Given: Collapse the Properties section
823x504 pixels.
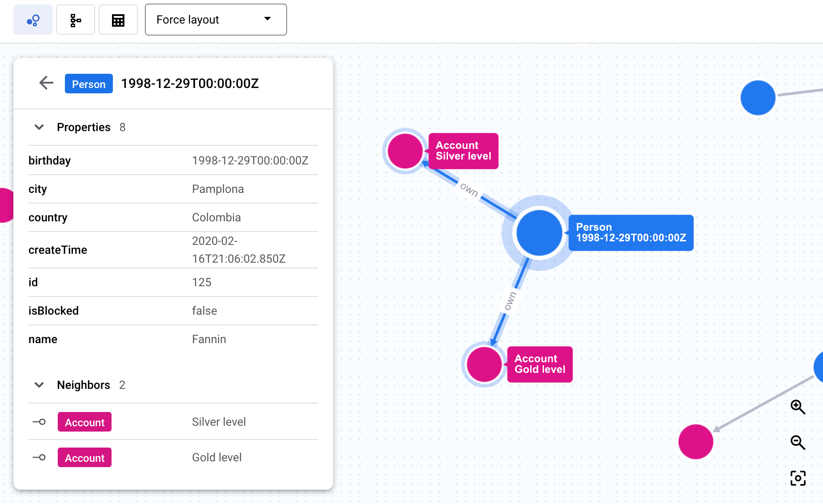Looking at the screenshot, I should pos(39,127).
